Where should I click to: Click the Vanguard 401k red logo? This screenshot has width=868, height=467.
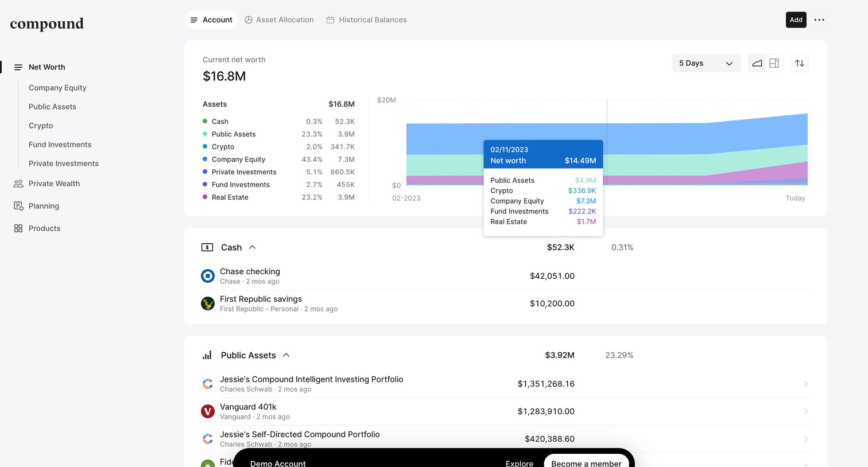point(208,411)
